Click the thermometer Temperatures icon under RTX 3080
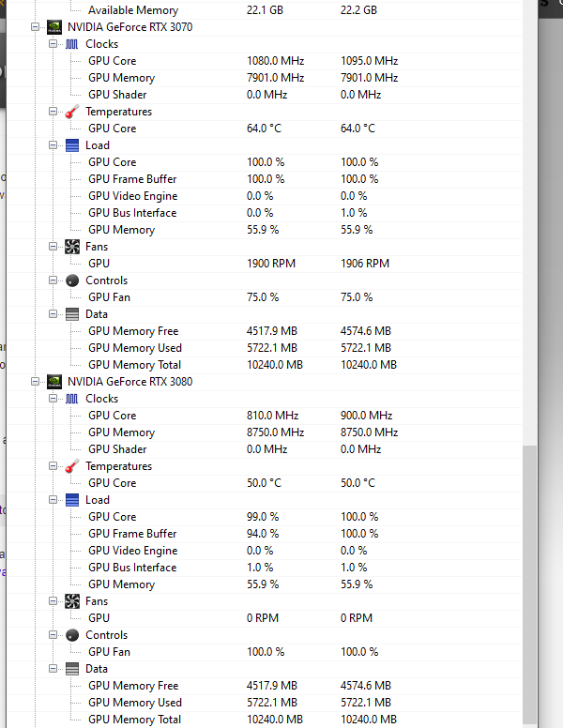The height and width of the screenshot is (728, 563). (x=72, y=466)
